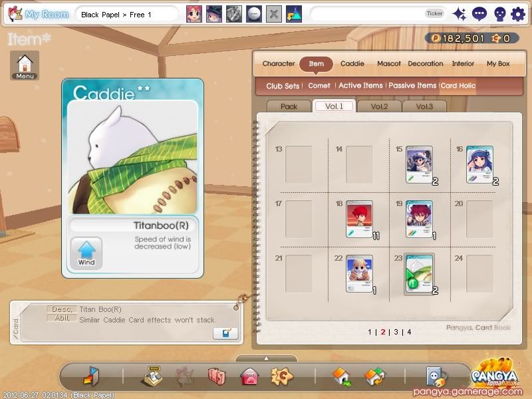The height and width of the screenshot is (399, 532).
Task: Switch to the Mascot tab
Action: pos(389,63)
